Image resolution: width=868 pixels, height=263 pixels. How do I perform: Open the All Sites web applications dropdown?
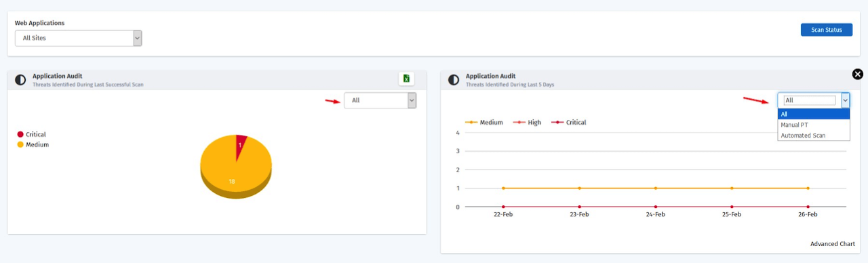(79, 38)
